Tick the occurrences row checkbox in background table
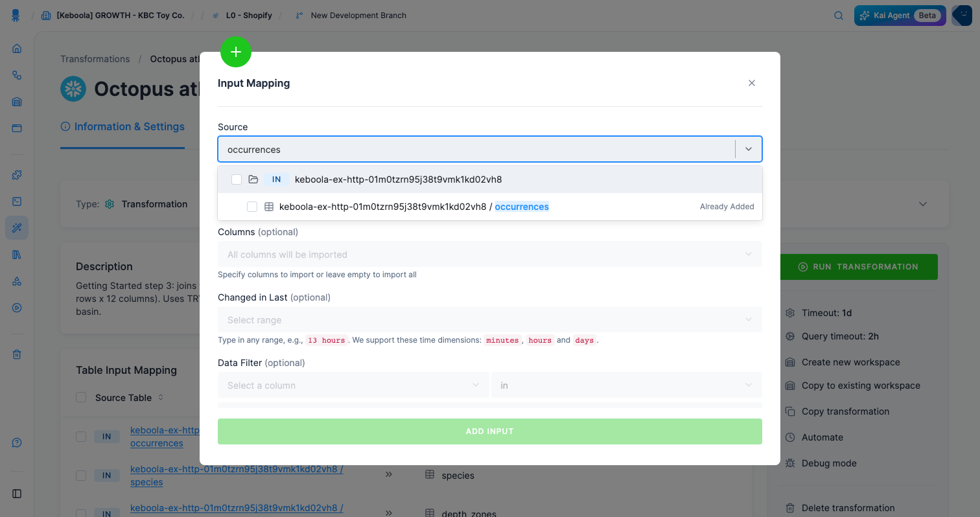The height and width of the screenshot is (517, 980). pyautogui.click(x=81, y=437)
